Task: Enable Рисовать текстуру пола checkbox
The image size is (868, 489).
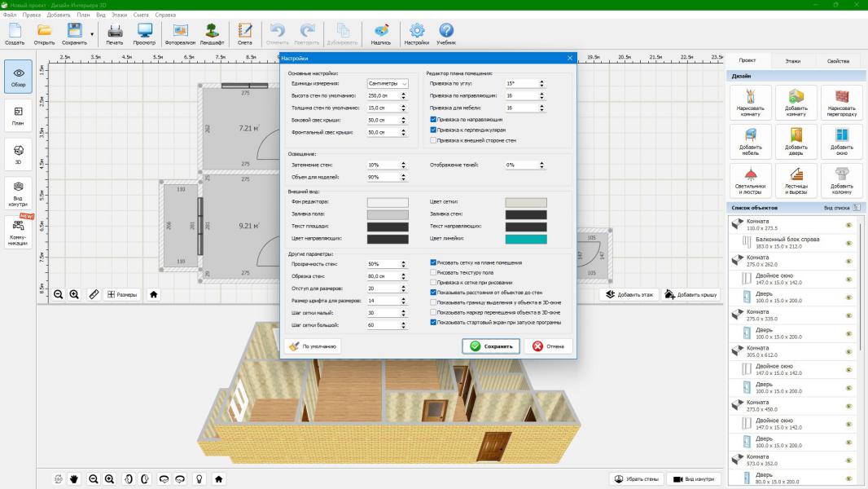Action: click(434, 272)
